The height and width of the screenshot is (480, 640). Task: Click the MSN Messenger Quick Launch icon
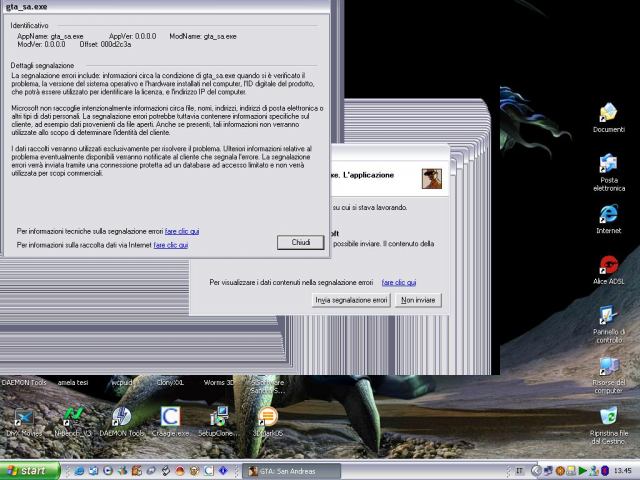122,471
